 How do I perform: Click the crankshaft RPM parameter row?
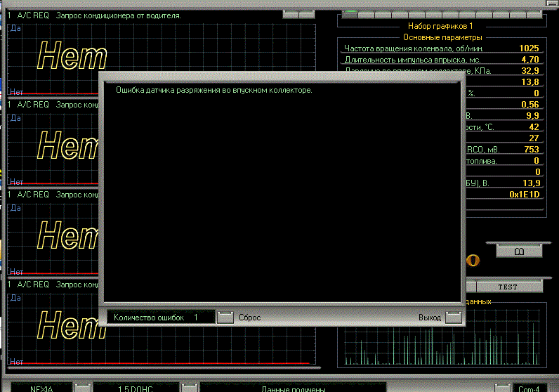[442, 48]
